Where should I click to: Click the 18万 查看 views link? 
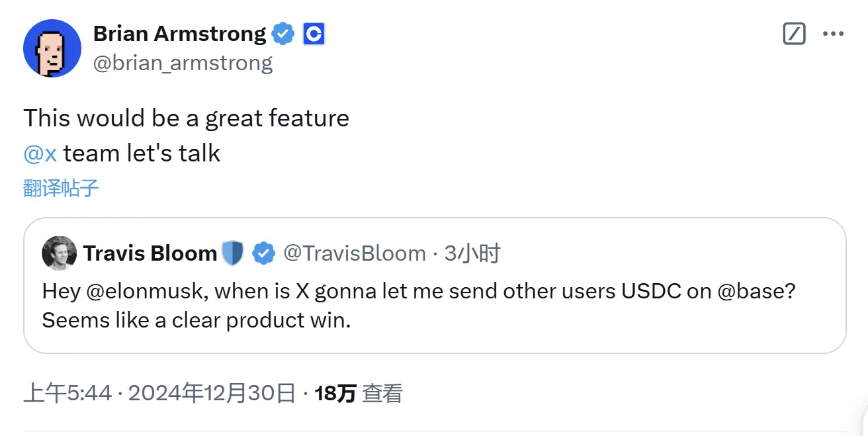coord(357,392)
